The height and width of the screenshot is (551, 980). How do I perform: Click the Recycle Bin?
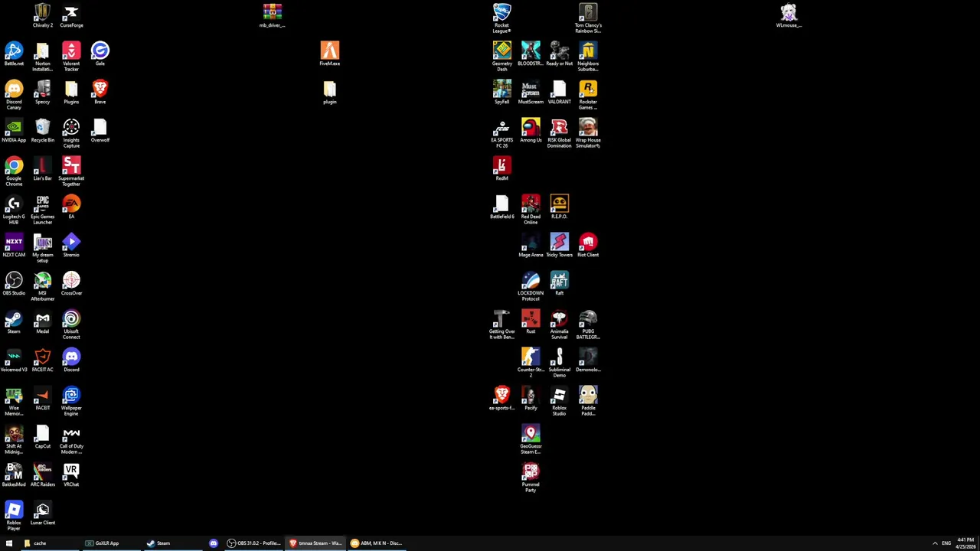coord(42,130)
